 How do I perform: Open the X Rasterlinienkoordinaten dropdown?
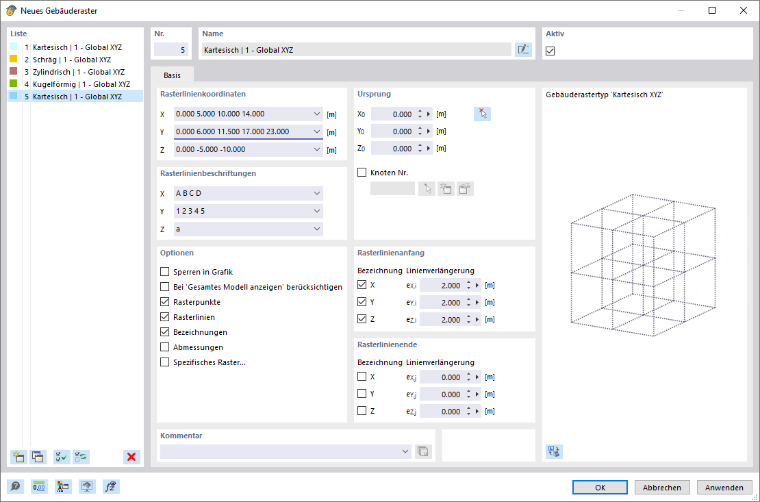tap(317, 114)
